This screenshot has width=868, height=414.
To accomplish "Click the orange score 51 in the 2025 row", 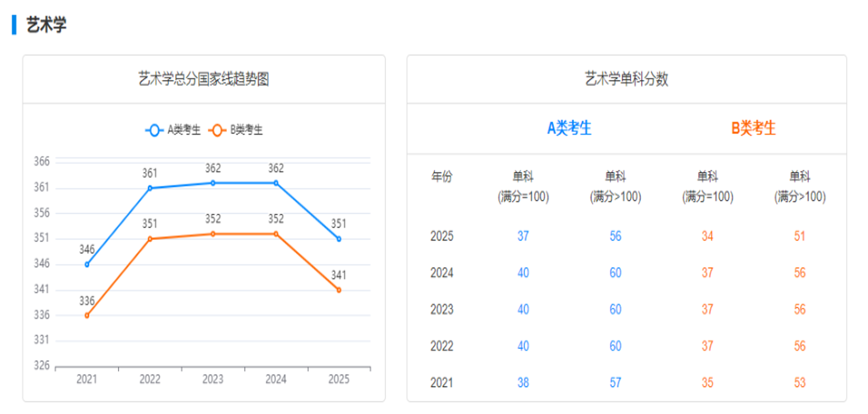I will click(799, 236).
